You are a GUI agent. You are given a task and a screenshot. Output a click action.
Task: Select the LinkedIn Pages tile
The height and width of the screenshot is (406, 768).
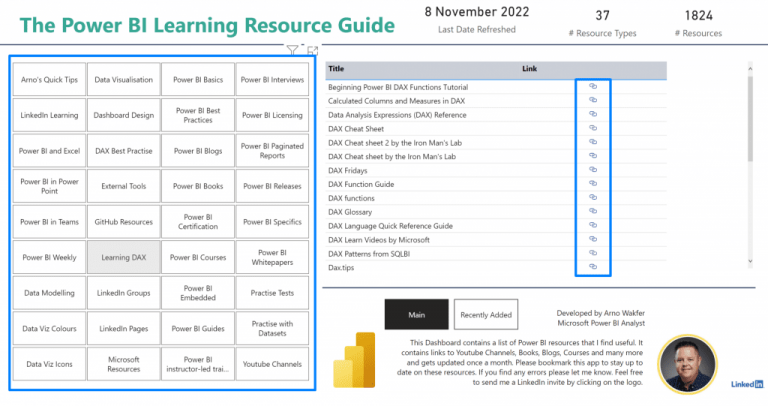pyautogui.click(x=123, y=329)
